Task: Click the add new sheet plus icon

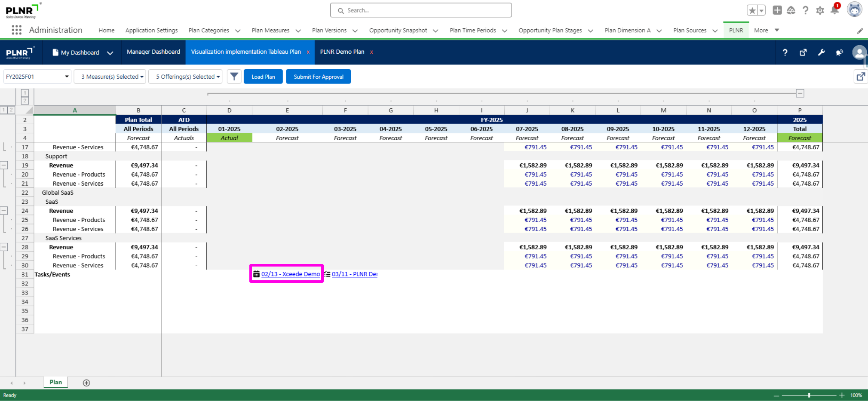Action: pos(86,383)
